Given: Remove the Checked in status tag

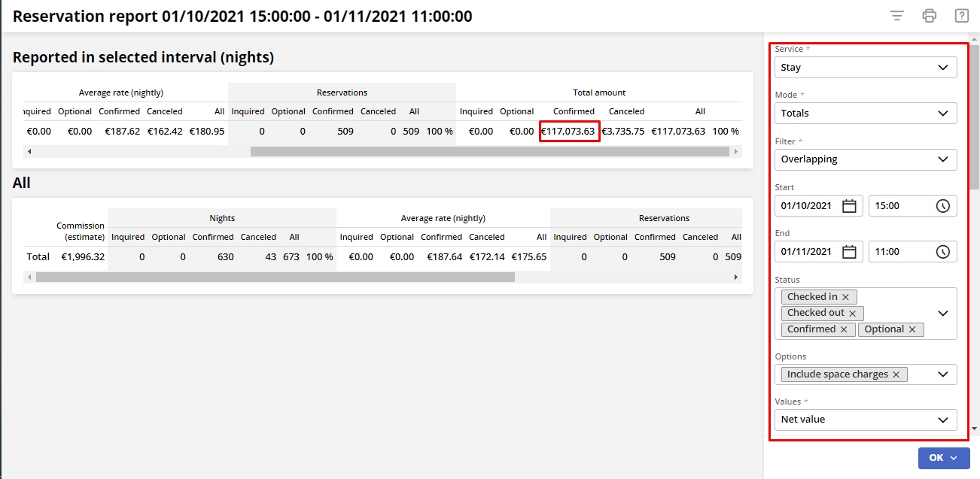Looking at the screenshot, I should (x=845, y=297).
